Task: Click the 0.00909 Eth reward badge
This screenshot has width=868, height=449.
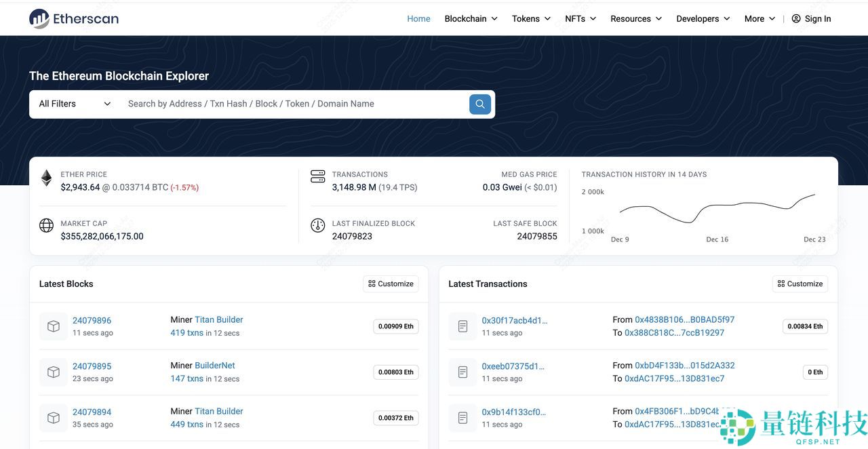Action: (396, 326)
